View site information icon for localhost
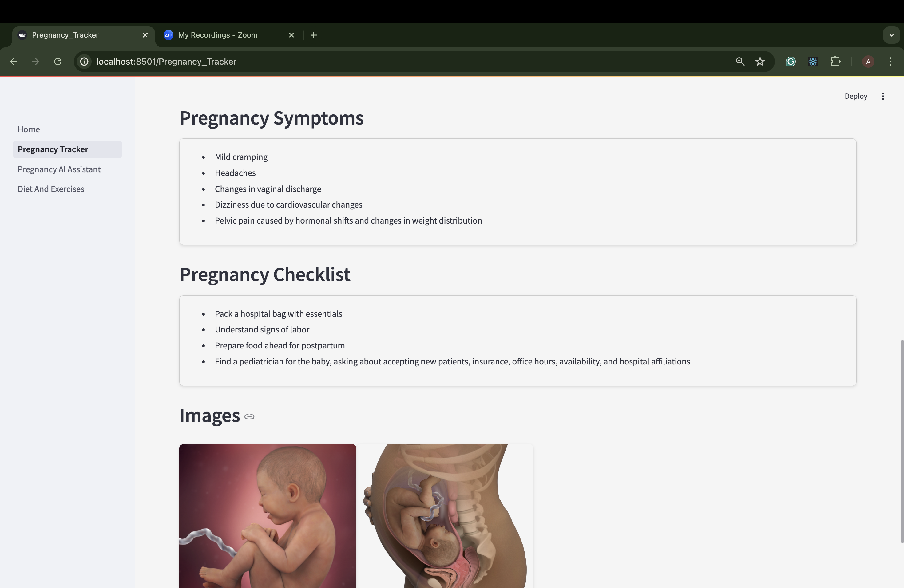 84,62
